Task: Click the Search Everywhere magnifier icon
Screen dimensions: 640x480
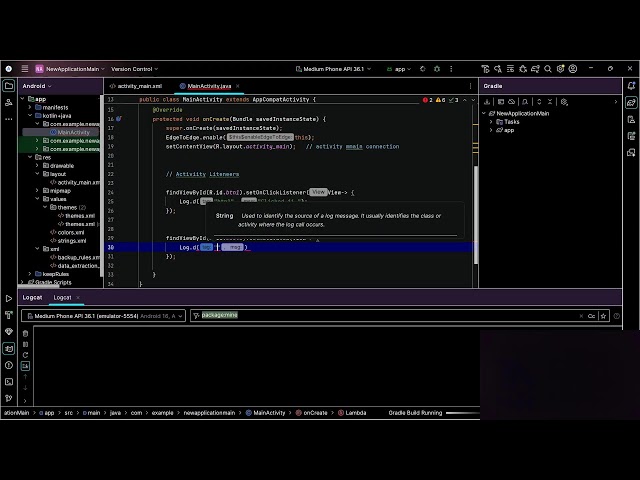Action: tap(548, 69)
